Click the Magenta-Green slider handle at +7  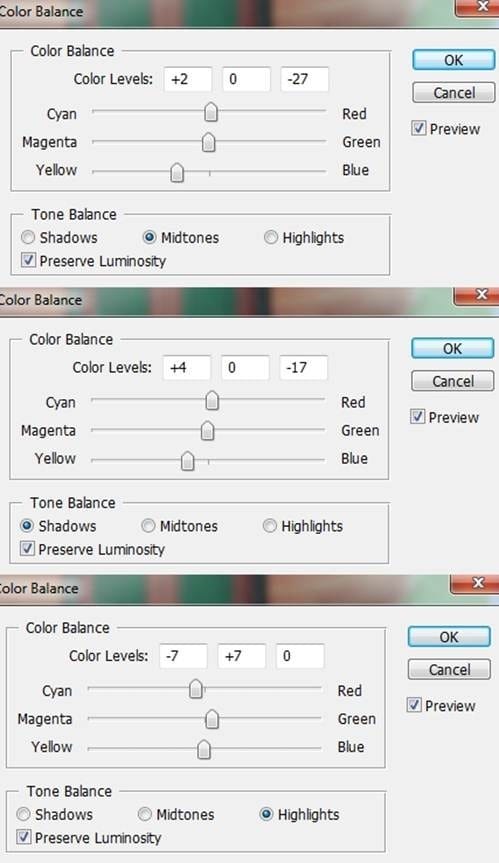212,719
